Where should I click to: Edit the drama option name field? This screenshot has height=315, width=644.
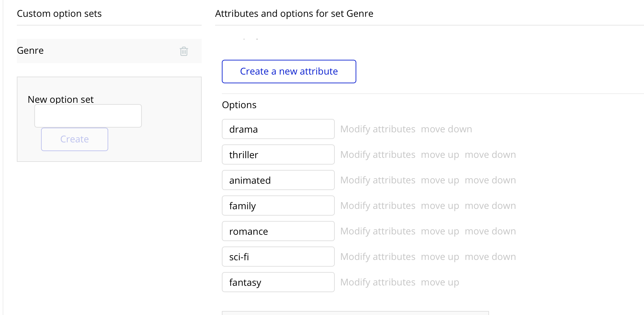278,129
